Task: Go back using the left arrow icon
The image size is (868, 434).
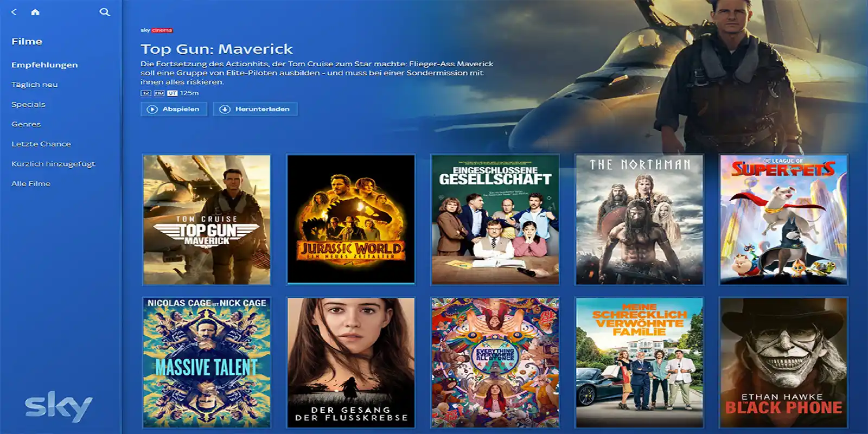Action: pyautogui.click(x=14, y=12)
